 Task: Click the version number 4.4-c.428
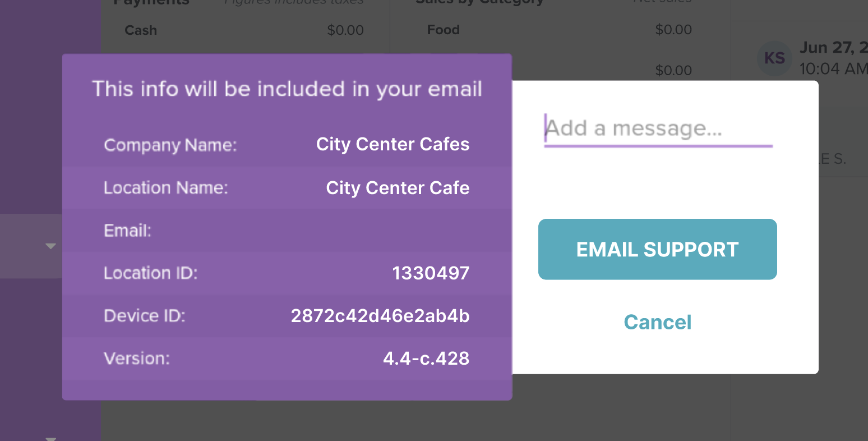[x=426, y=359]
